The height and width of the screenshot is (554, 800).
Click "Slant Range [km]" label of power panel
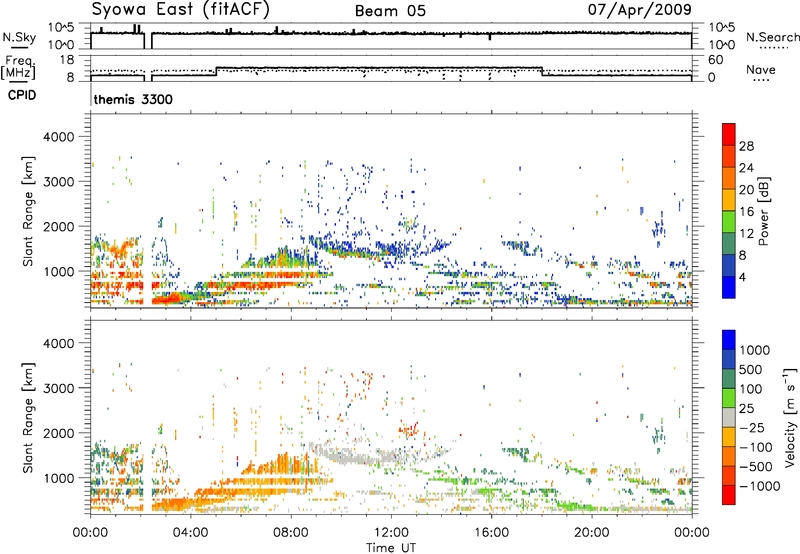coord(28,211)
